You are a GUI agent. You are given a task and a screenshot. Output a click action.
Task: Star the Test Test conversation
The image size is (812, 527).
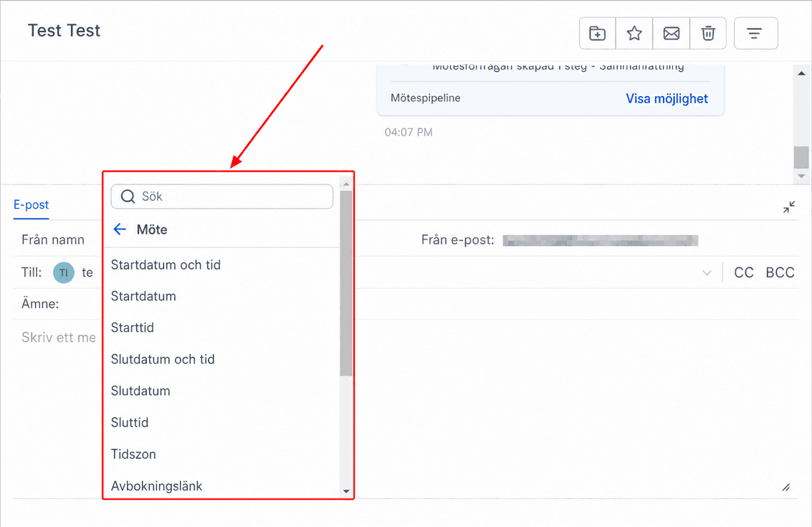point(634,33)
